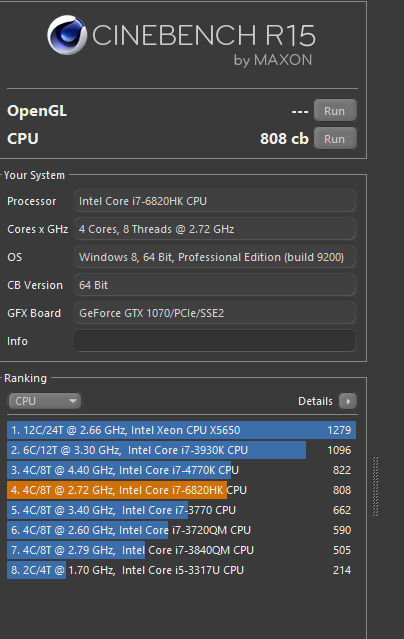Viewport: 404px width, 639px height.
Task: Select ranking entry i7-3770 scoring 662
Action: 181,510
